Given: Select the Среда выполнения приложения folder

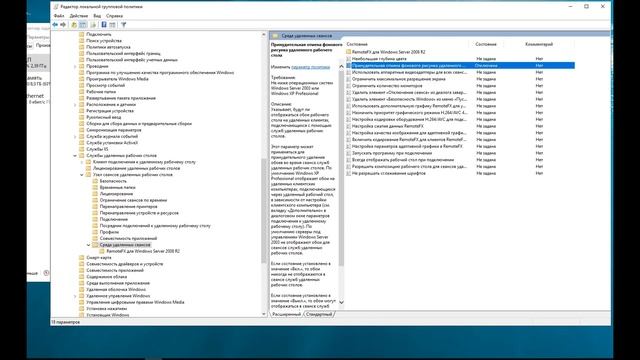Looking at the screenshot, I should click(118, 283).
